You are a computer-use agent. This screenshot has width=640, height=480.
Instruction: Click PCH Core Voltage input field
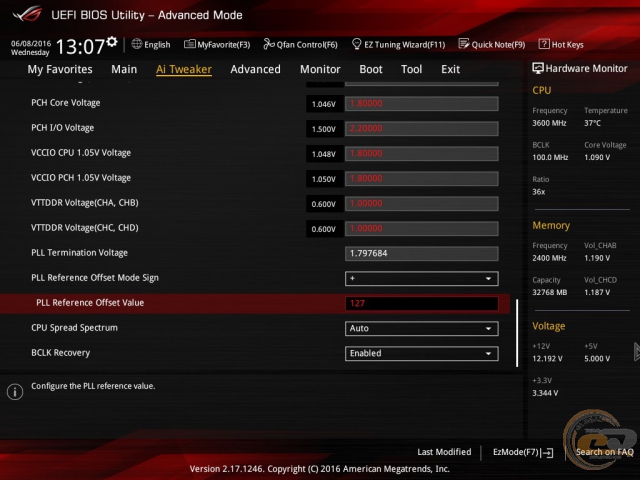click(x=422, y=104)
